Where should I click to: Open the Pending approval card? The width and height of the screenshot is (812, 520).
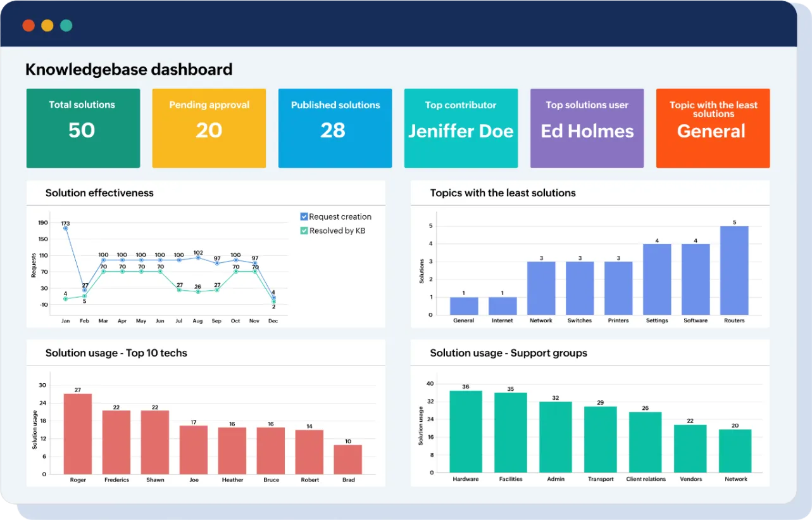(x=209, y=128)
